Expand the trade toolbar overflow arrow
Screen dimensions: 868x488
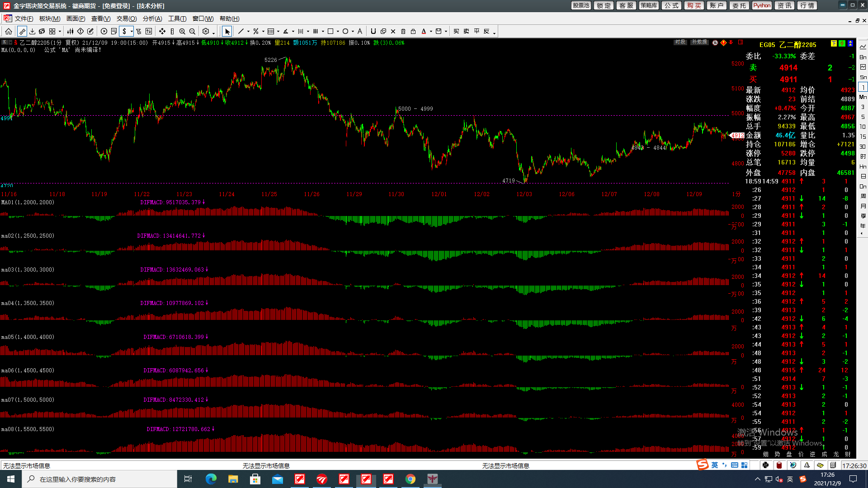[494, 33]
